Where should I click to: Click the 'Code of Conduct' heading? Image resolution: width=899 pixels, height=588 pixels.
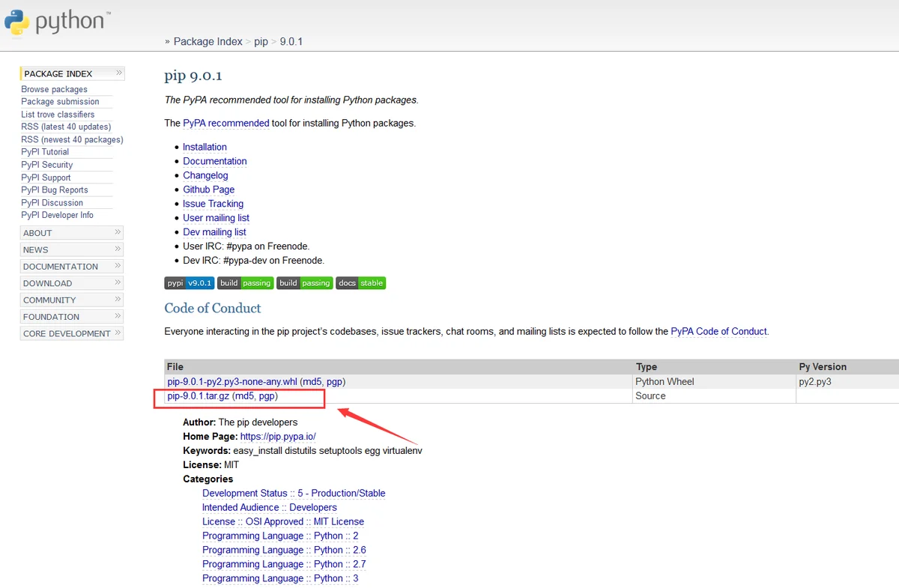tap(213, 308)
